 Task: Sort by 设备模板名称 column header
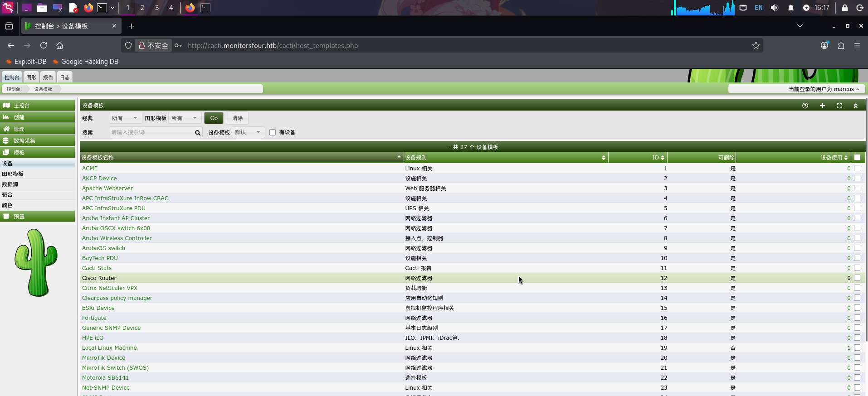tap(241, 157)
